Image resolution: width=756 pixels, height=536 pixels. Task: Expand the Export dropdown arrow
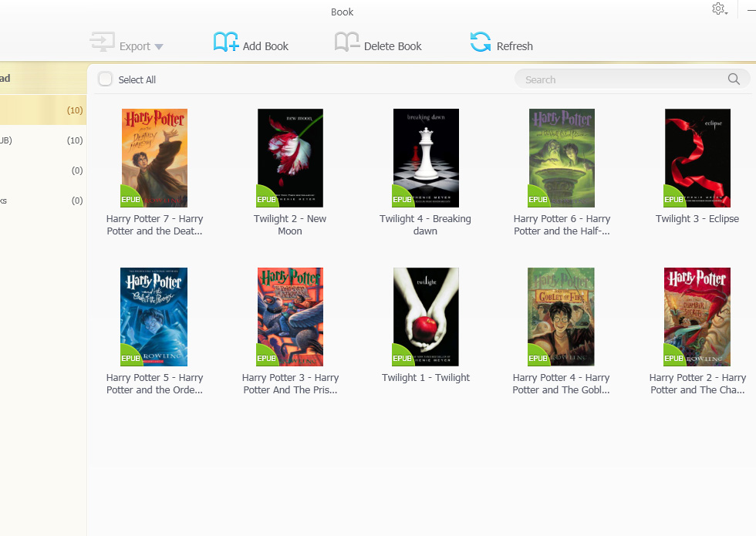[x=159, y=47]
